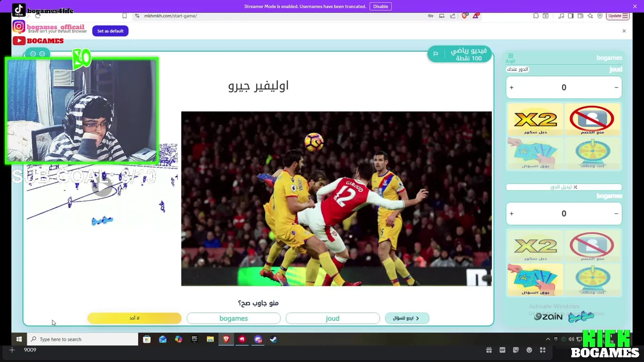
Task: Switch to Brave browser in the taskbar
Action: [226, 339]
